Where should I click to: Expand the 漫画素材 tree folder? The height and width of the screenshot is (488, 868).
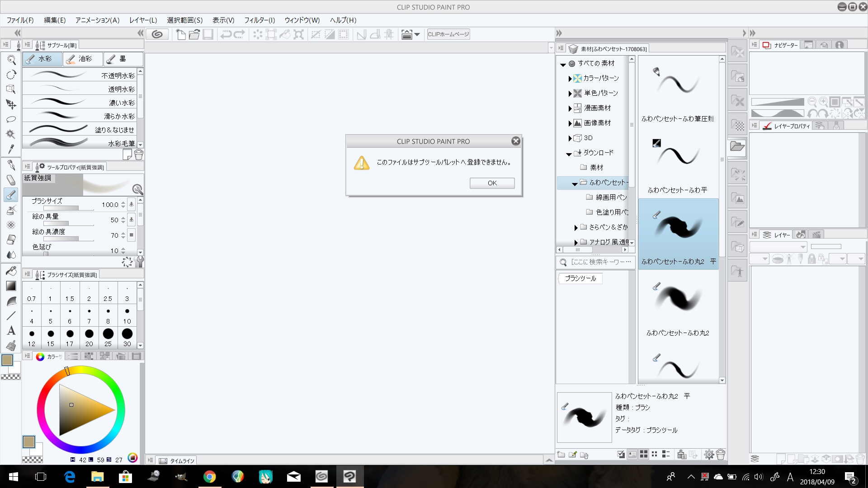pos(570,108)
